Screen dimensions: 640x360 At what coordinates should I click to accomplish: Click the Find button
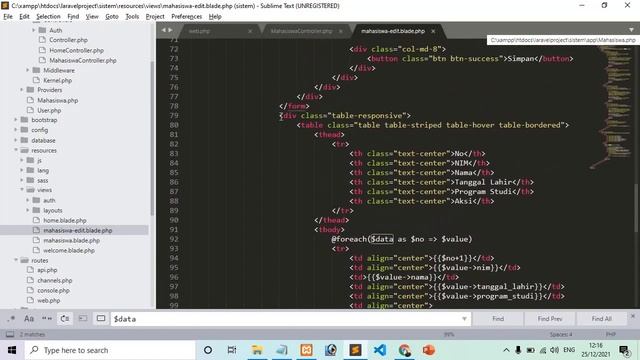pyautogui.click(x=498, y=319)
